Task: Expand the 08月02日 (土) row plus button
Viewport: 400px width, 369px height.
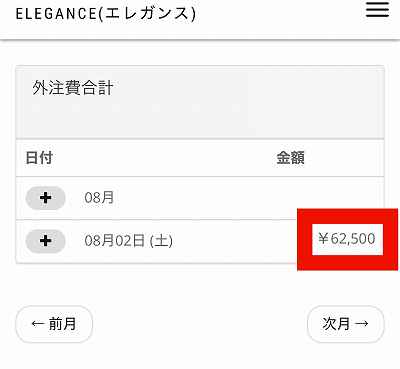Action: click(45, 241)
